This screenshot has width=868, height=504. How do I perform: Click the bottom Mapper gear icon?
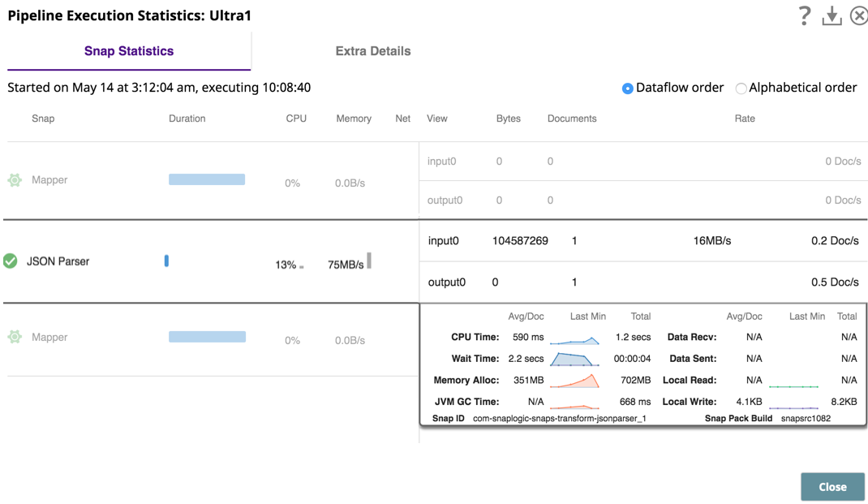15,337
